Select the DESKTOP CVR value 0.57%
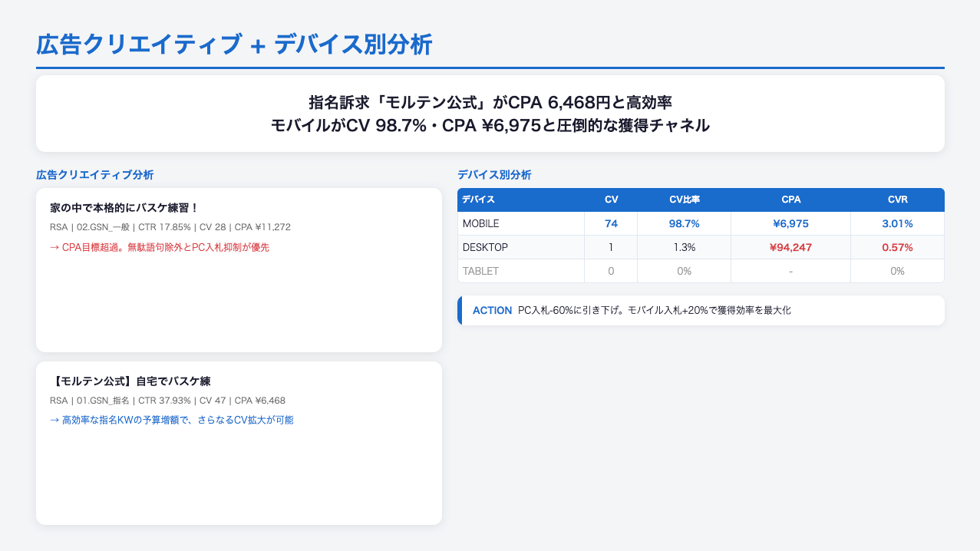Viewport: 980px width, 551px height. coord(897,247)
